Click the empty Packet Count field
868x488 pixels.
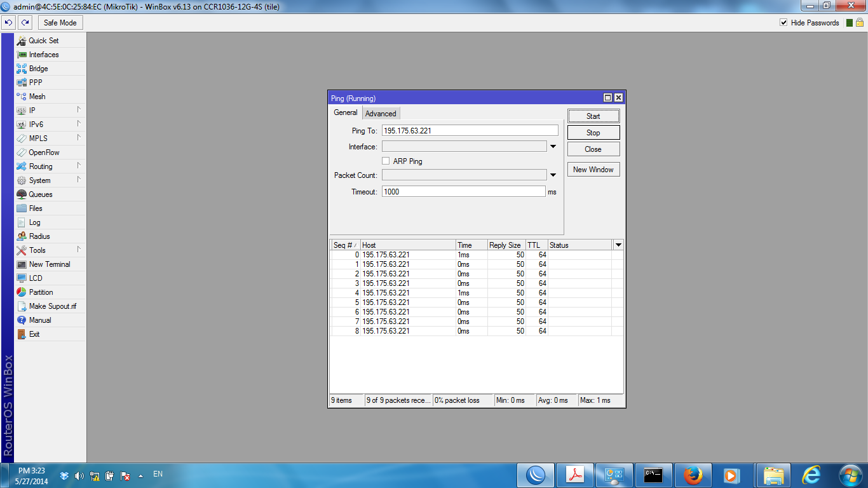pos(465,175)
